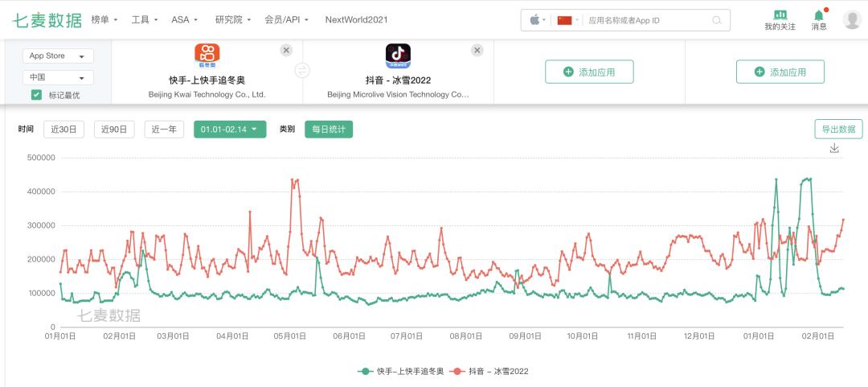The width and height of the screenshot is (868, 387).
Task: Click the 05月01日 x-axis label
Action: tap(291, 336)
